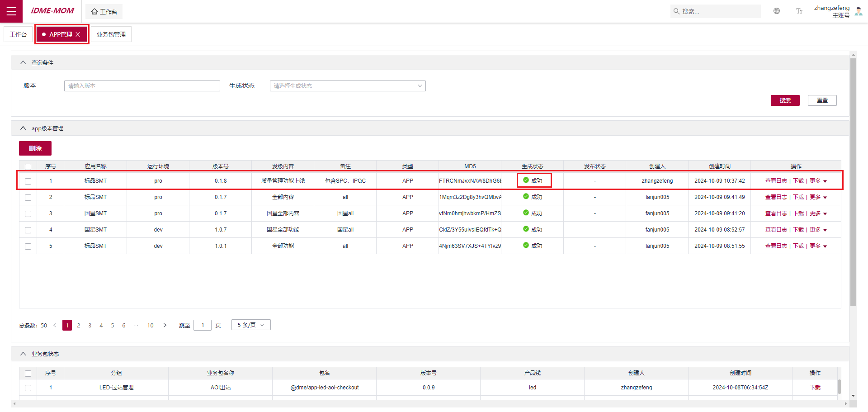
Task: Select the checkbox for 标品SMT version 0.1.8
Action: tap(28, 180)
